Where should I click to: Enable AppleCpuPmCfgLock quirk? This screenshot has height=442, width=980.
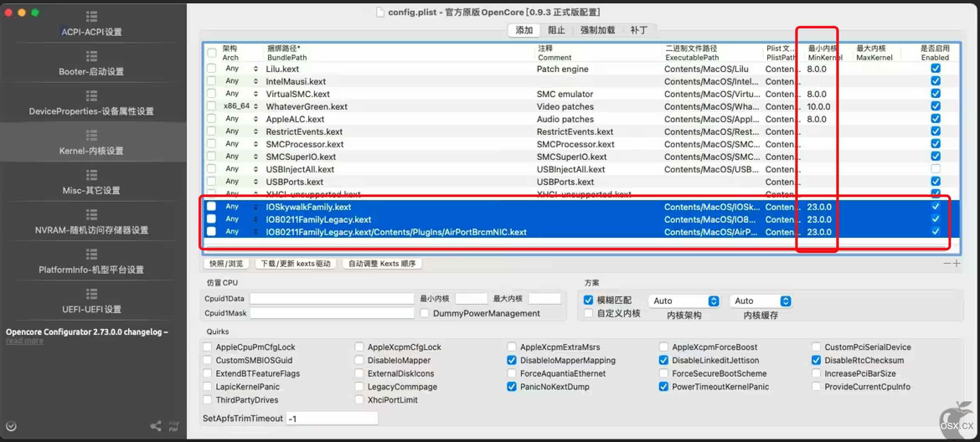pyautogui.click(x=207, y=347)
